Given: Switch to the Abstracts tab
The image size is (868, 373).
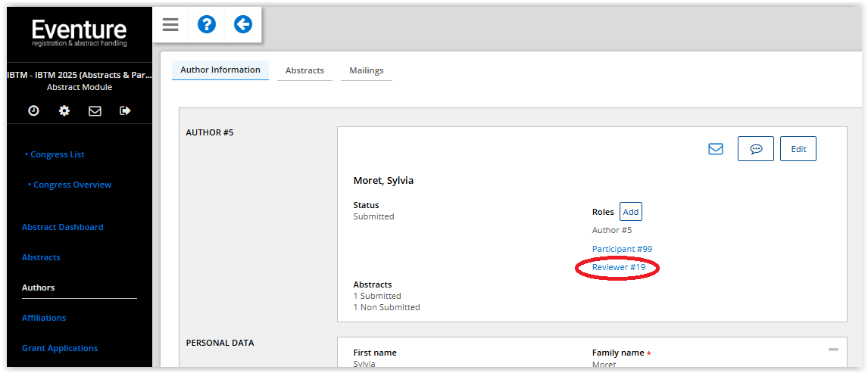Looking at the screenshot, I should 304,70.
